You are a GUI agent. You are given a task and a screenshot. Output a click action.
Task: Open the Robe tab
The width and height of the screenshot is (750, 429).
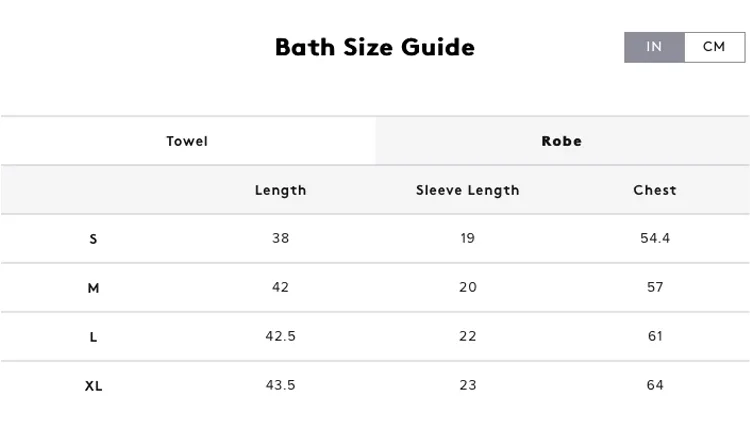pos(562,141)
